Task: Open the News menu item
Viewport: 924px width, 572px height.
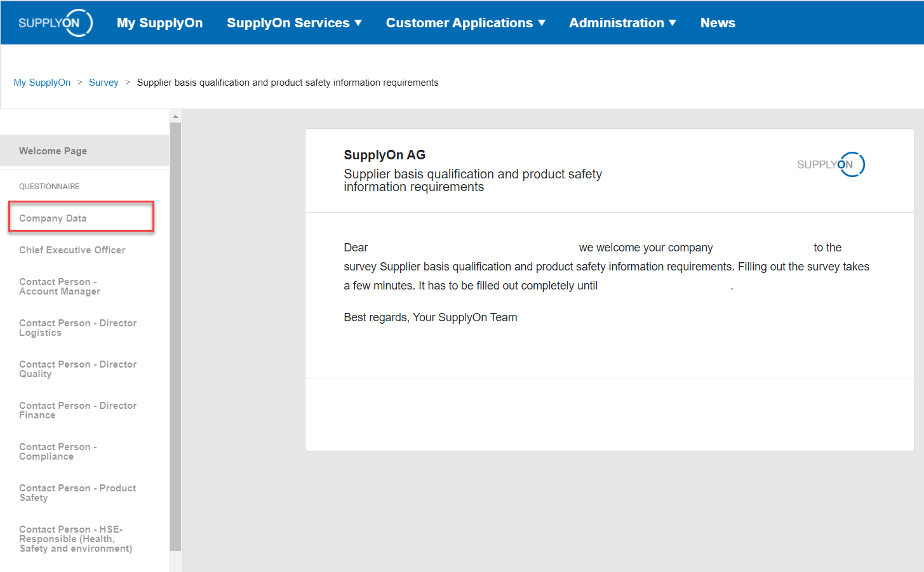Action: pos(718,23)
